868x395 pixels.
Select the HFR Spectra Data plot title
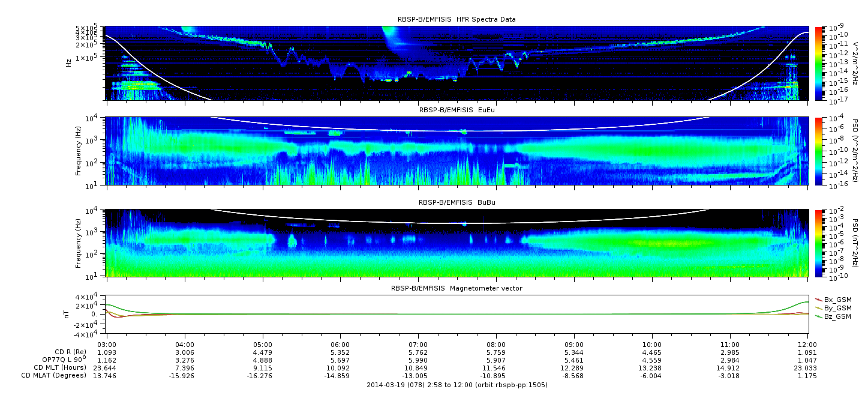[x=456, y=19]
